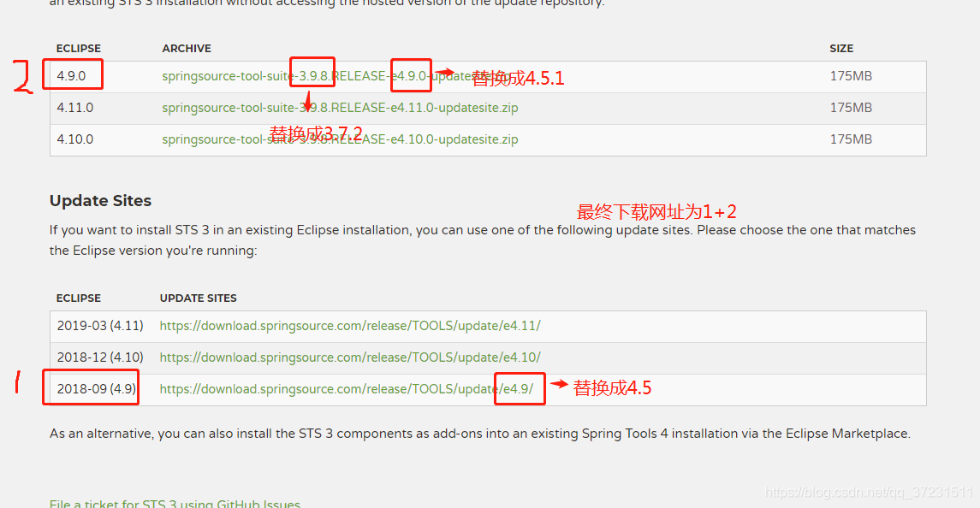Download springsource-tool-suite e4.11.0 updatesite zip
Viewport: 980px width, 508px height.
[340, 108]
